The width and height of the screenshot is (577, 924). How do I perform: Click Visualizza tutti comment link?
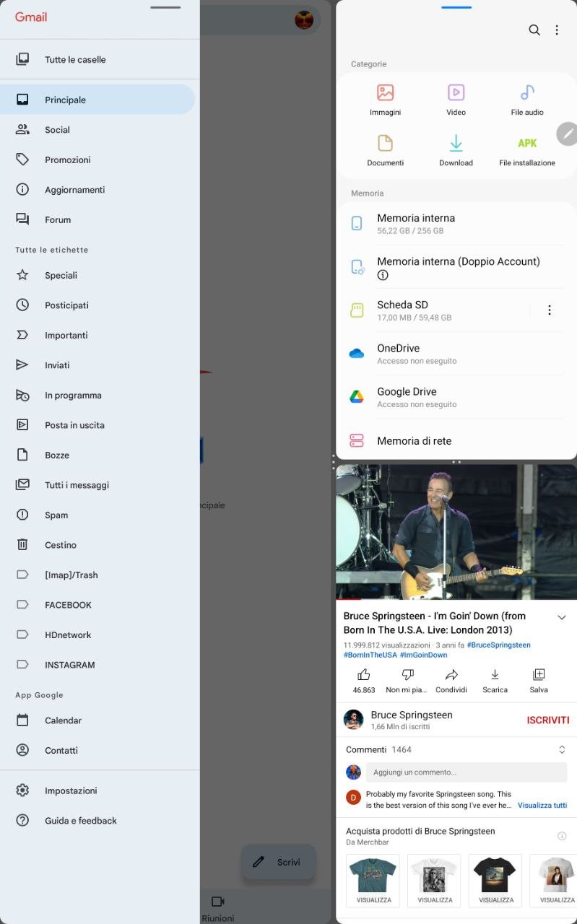(x=542, y=805)
